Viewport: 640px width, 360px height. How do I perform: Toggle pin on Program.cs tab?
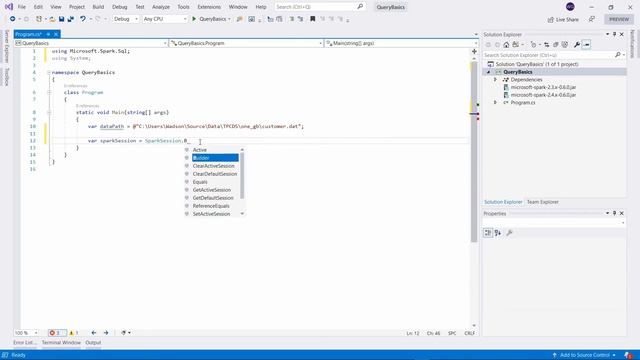pos(48,34)
